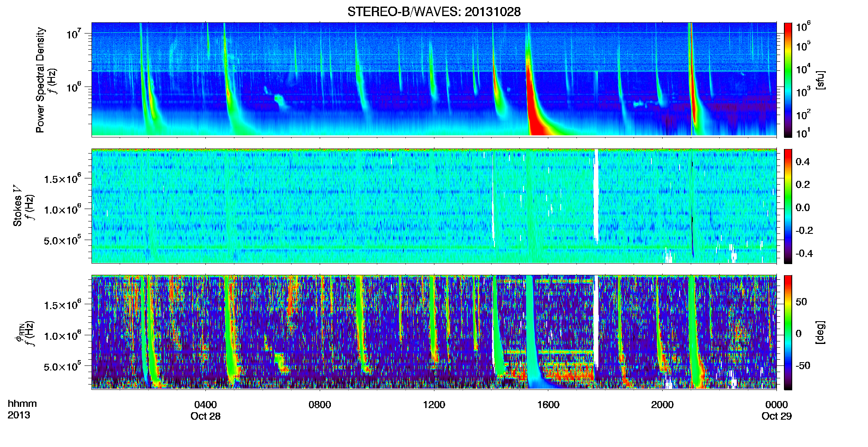
Task: Click the sfu power color scale bar
Action: click(788, 79)
